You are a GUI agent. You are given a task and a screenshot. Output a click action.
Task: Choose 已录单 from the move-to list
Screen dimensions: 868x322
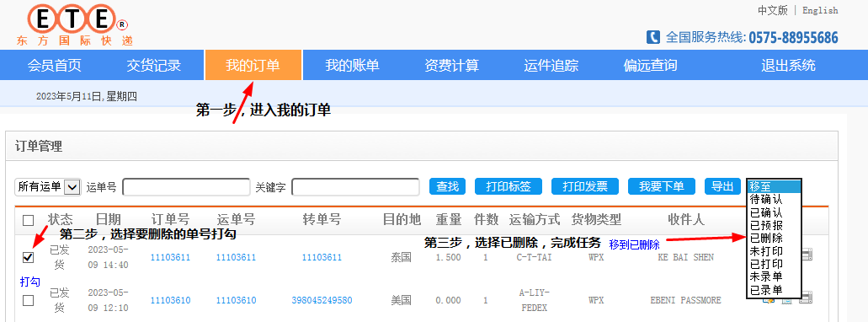(774, 289)
